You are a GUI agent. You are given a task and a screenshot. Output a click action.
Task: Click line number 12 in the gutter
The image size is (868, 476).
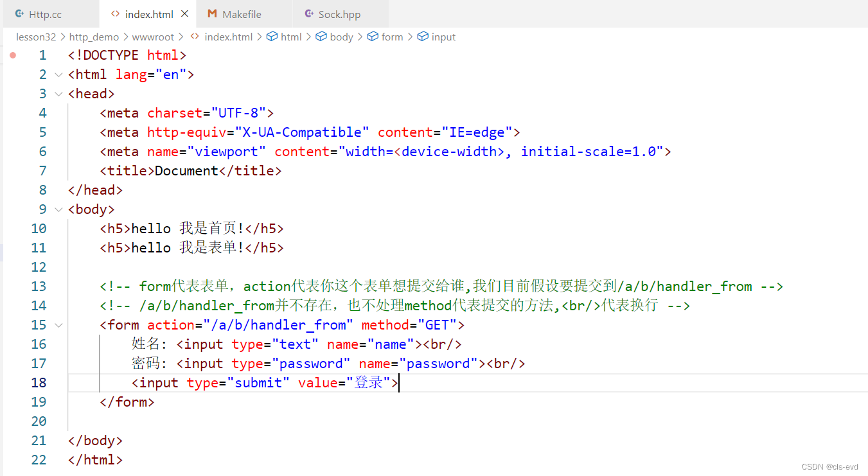coord(39,267)
